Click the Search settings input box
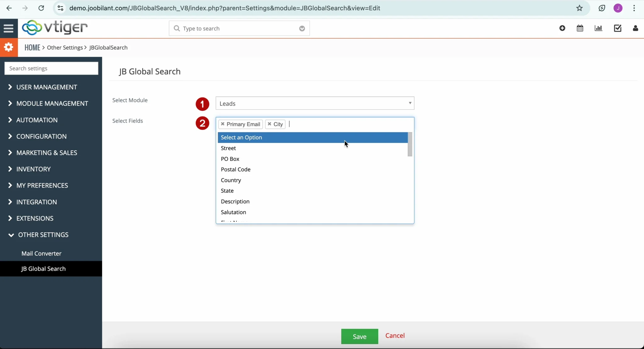This screenshot has width=644, height=349. (51, 68)
